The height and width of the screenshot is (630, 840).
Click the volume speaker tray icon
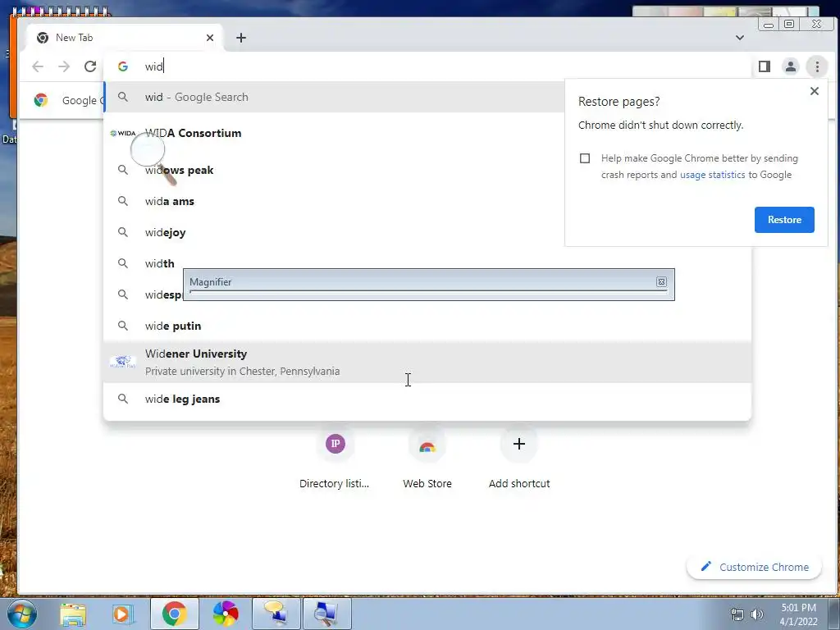(757, 614)
